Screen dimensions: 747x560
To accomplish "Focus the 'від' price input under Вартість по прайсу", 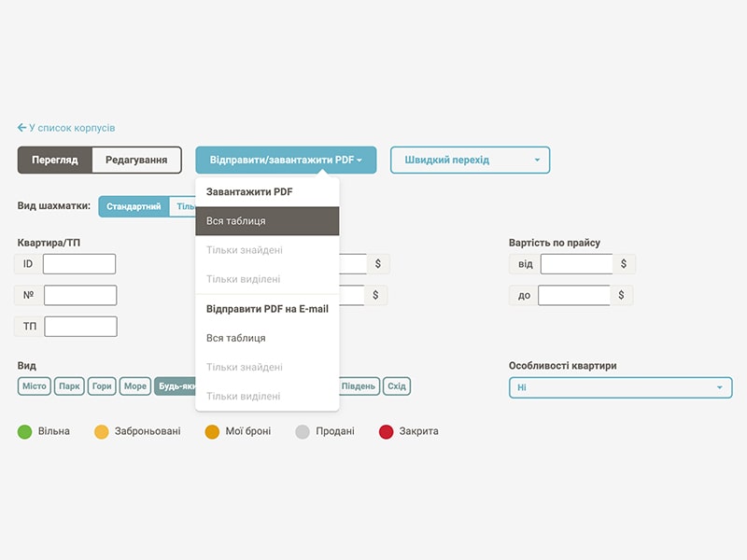I will pos(576,264).
